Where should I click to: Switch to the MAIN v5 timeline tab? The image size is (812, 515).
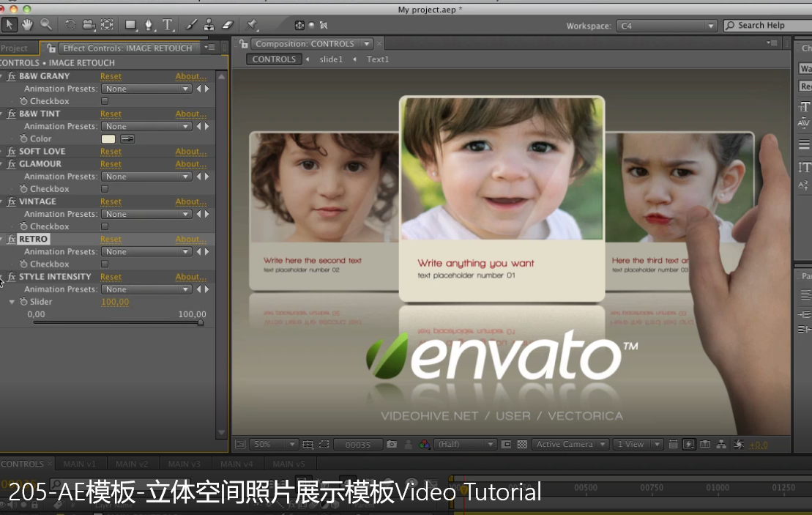(289, 464)
